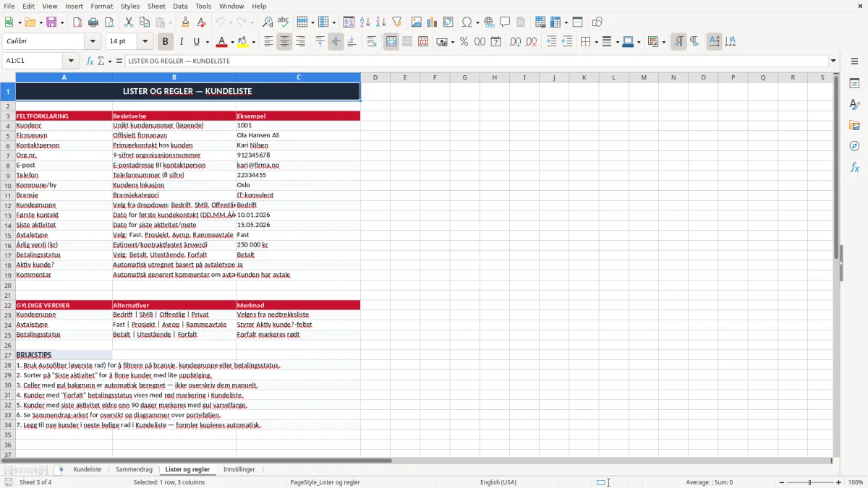Toggle Center Horizontally alignment

point(284,42)
